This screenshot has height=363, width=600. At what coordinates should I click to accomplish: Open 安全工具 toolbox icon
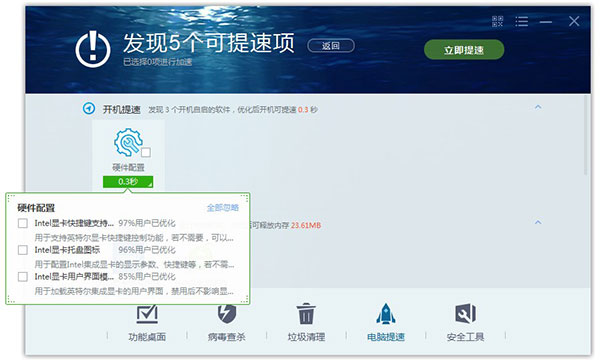coord(465,322)
